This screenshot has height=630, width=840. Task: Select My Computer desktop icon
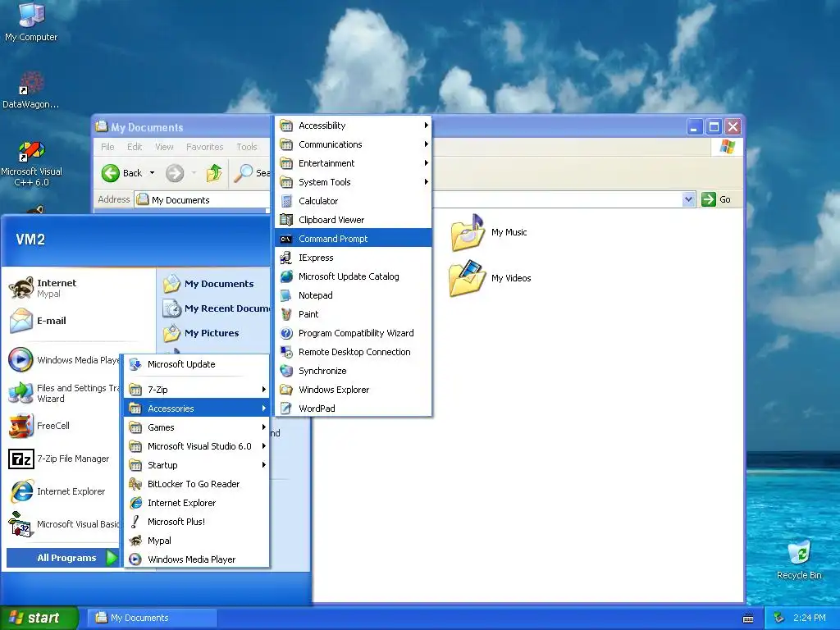(x=31, y=22)
